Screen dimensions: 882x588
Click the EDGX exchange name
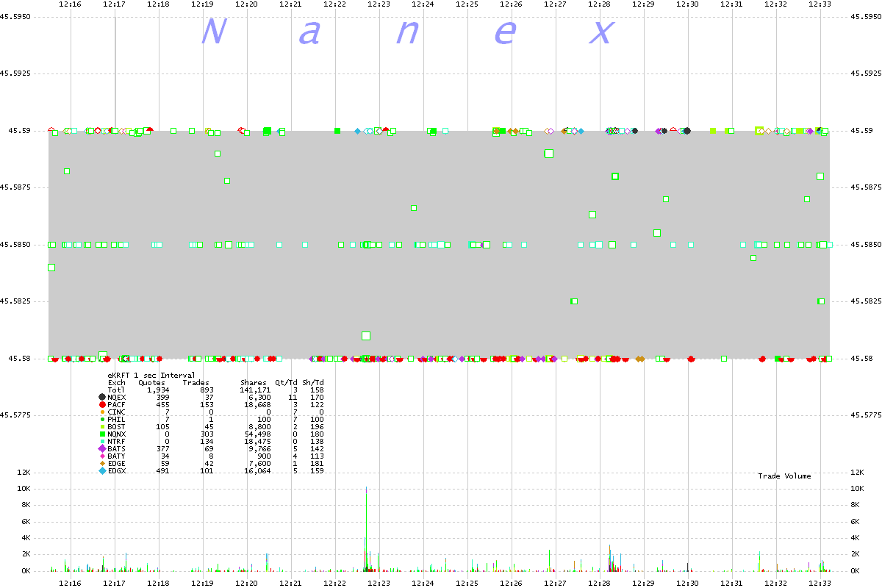pos(116,471)
